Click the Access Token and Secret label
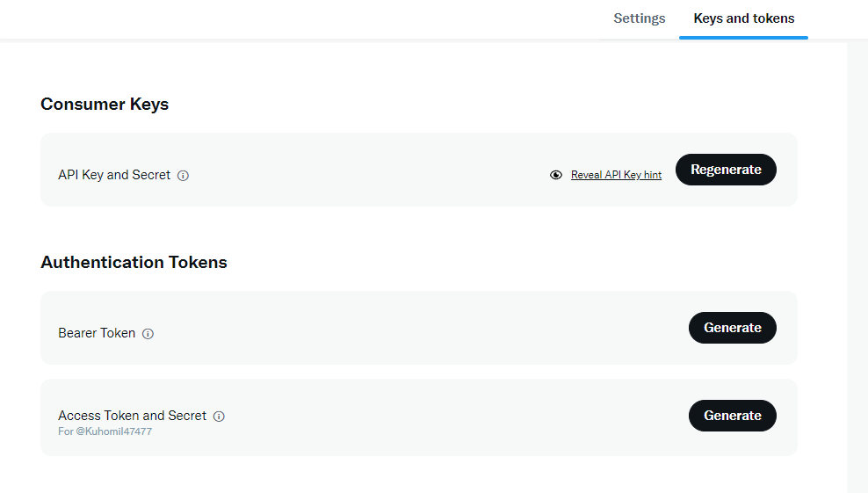This screenshot has width=868, height=493. click(132, 416)
